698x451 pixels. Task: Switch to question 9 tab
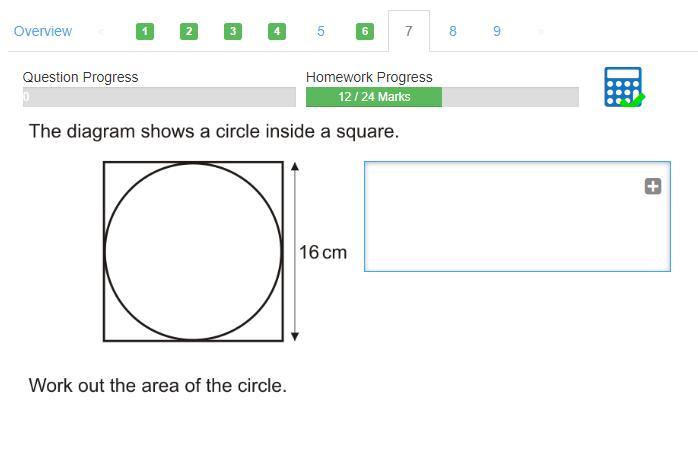pos(497,31)
